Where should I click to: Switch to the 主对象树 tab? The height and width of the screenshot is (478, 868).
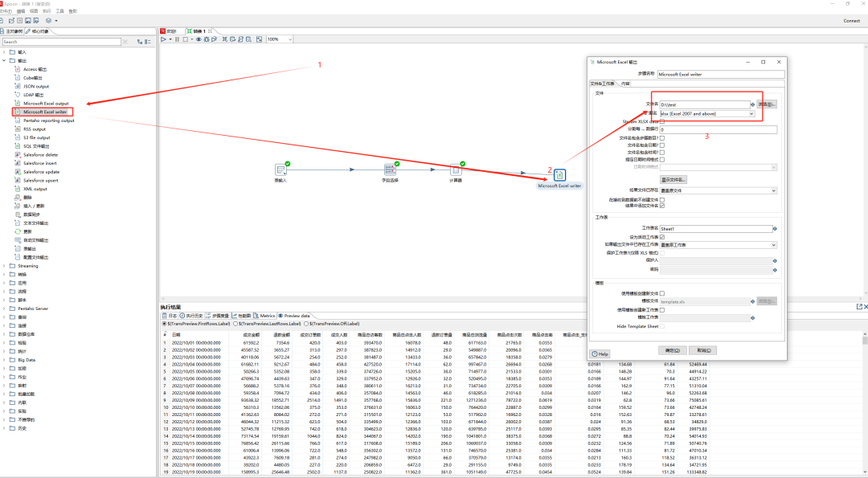click(x=11, y=31)
